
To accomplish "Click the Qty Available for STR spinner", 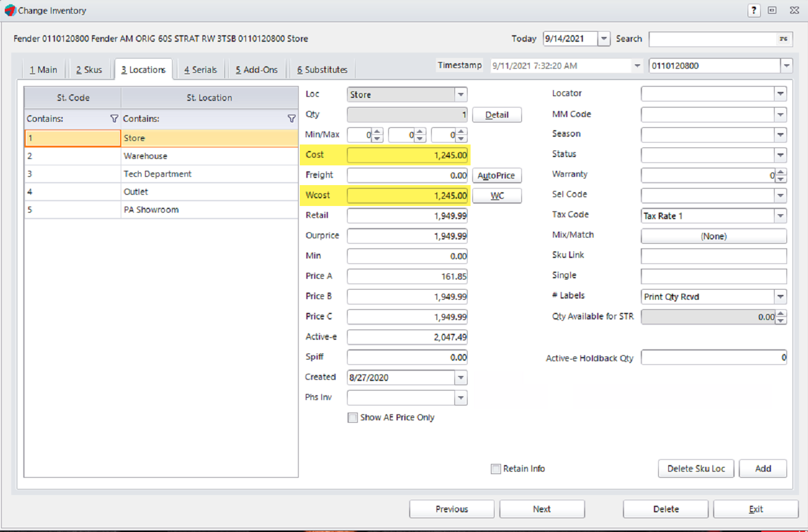I will [781, 317].
